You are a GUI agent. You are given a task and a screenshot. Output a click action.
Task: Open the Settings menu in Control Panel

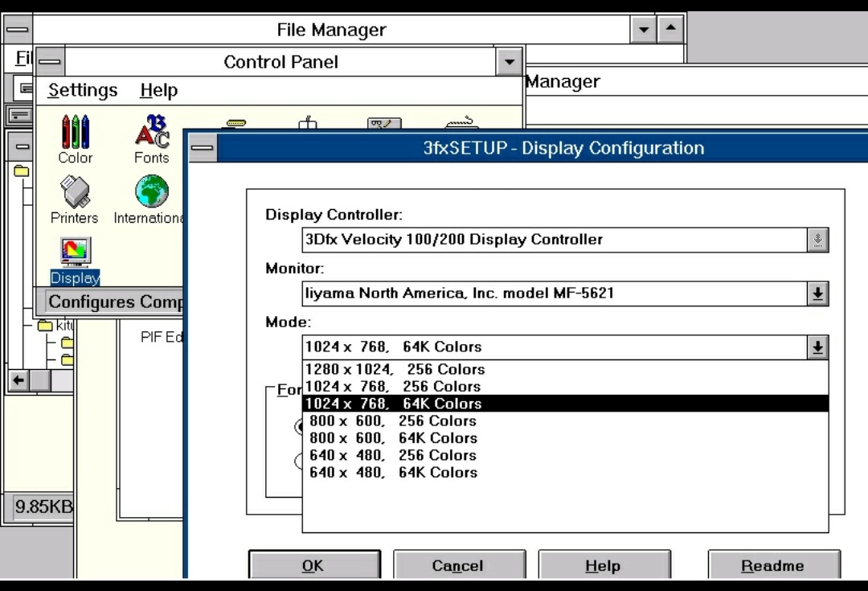coord(83,90)
